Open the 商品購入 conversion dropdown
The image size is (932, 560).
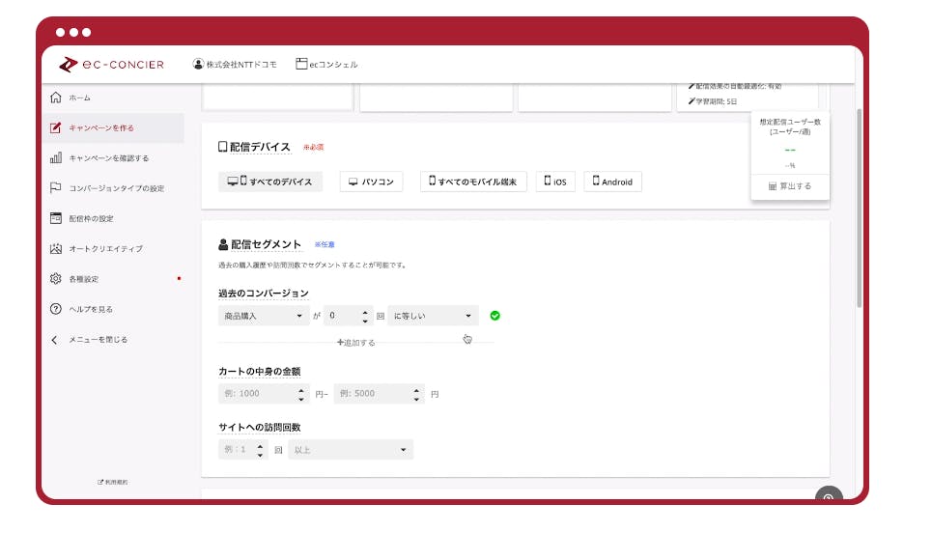pos(264,316)
